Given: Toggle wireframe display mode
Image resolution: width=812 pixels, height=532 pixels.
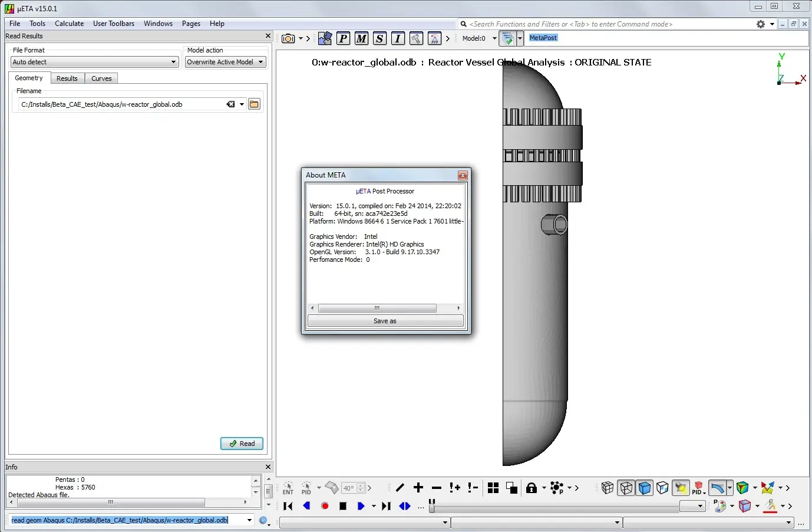Looking at the screenshot, I should (626, 488).
